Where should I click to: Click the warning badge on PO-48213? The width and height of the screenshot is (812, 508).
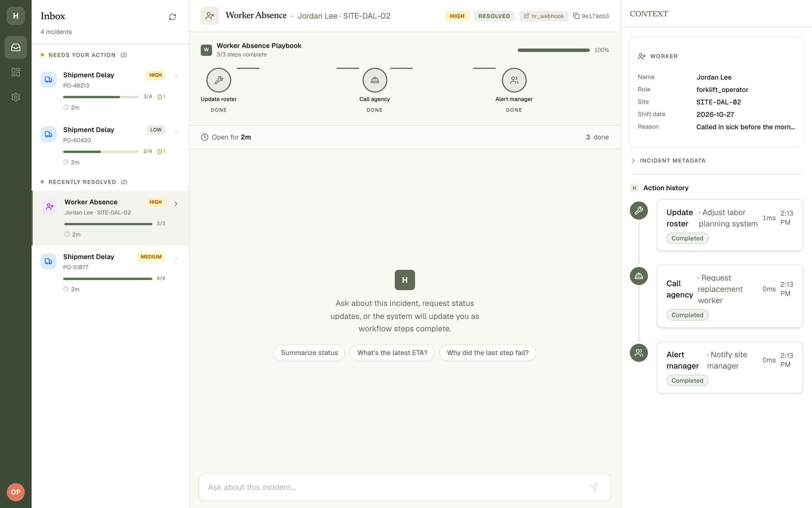pyautogui.click(x=161, y=97)
